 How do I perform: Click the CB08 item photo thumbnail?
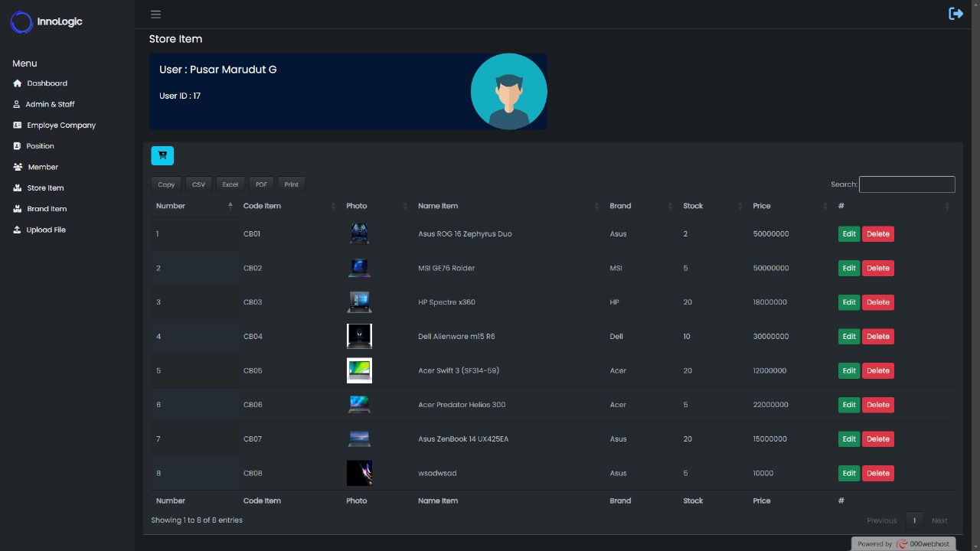[x=359, y=473]
